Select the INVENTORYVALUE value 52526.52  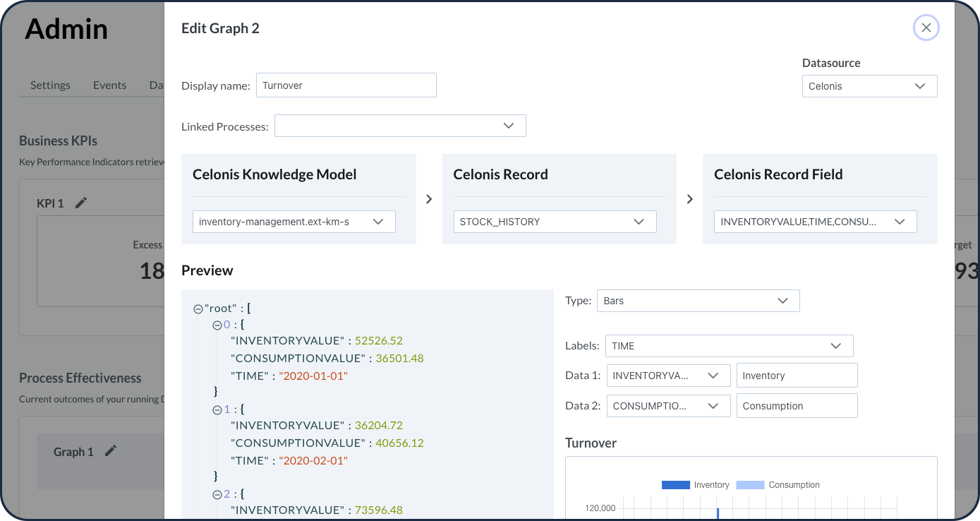pyautogui.click(x=379, y=340)
